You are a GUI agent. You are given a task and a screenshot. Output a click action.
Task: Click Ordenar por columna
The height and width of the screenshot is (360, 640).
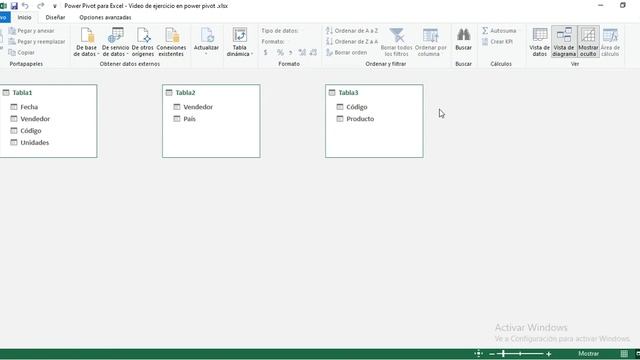point(430,42)
